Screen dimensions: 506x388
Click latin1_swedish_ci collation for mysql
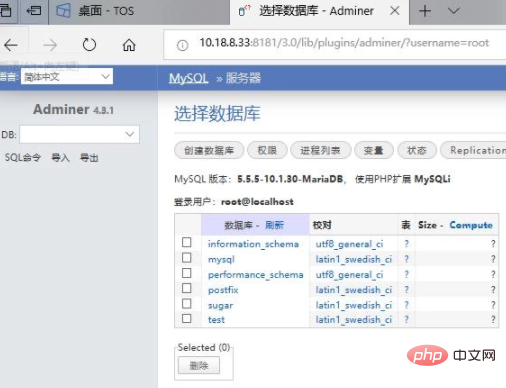pos(354,259)
